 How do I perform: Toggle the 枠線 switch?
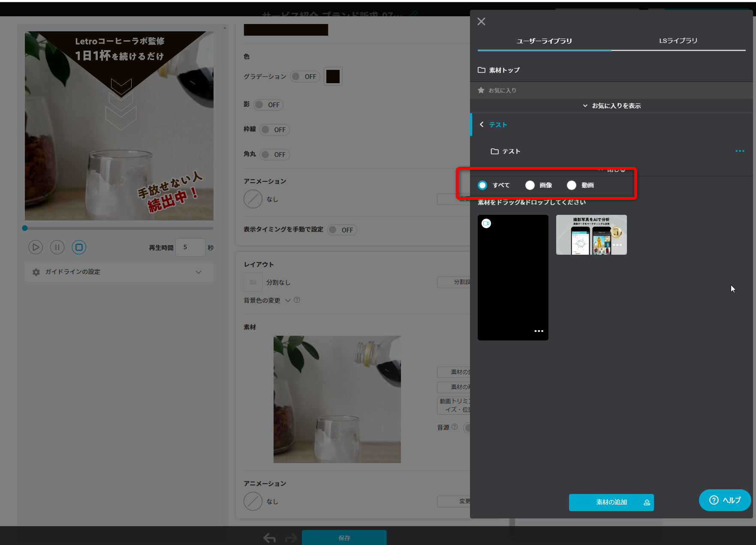click(x=274, y=130)
